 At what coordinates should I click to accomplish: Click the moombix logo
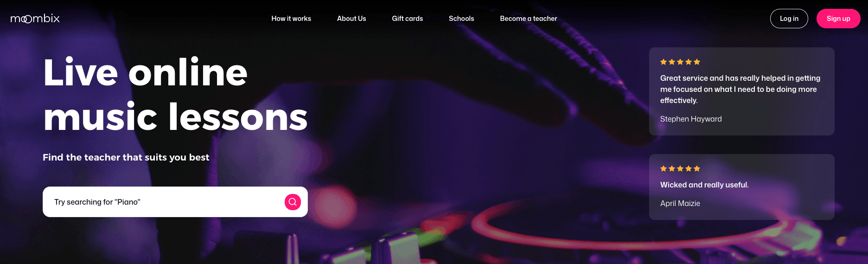pos(35,19)
